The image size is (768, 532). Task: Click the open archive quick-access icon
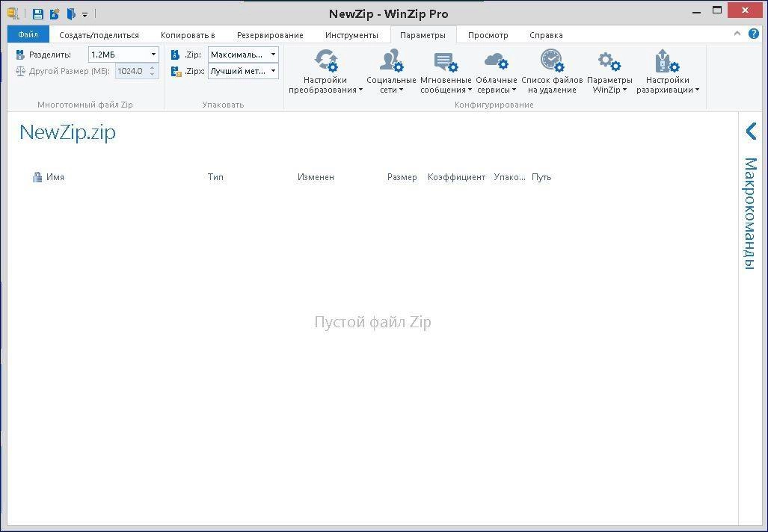pyautogui.click(x=72, y=13)
